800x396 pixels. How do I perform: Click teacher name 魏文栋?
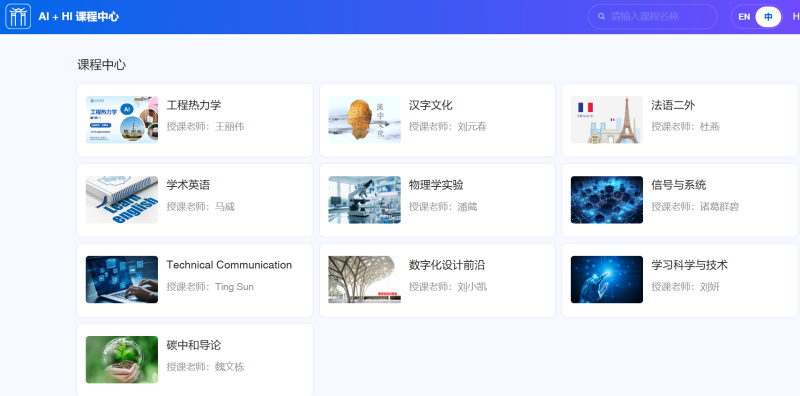[230, 367]
